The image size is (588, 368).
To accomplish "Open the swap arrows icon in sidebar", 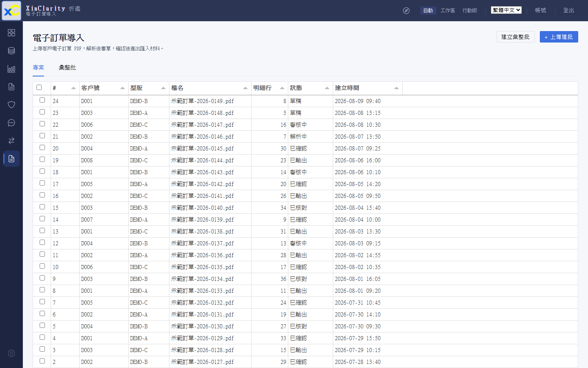I will (11, 141).
